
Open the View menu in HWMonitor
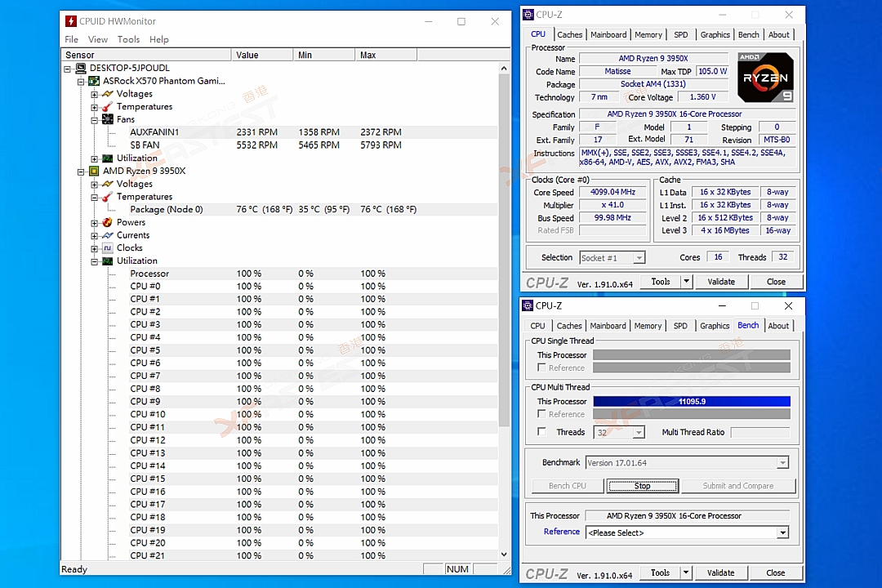coord(98,39)
